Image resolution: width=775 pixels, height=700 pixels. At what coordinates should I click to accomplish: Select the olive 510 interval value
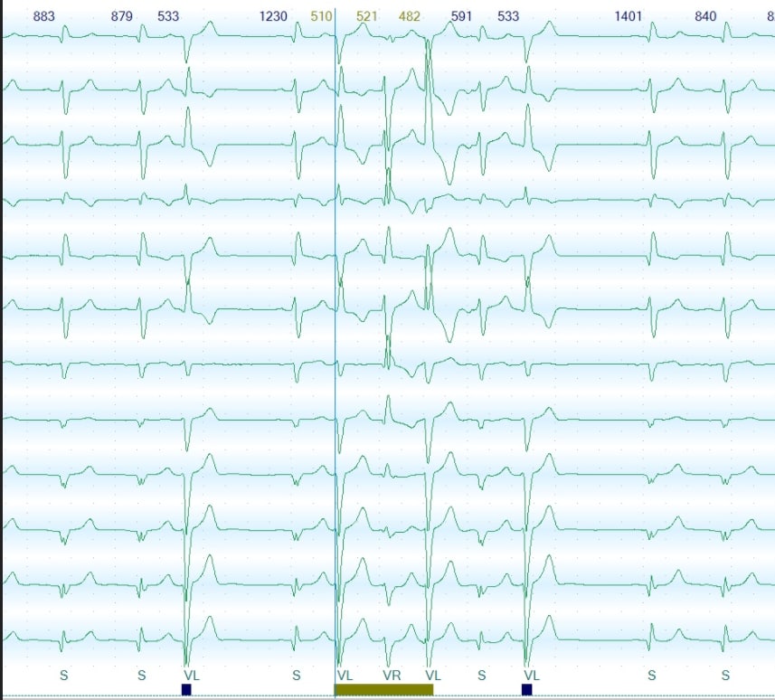(321, 16)
